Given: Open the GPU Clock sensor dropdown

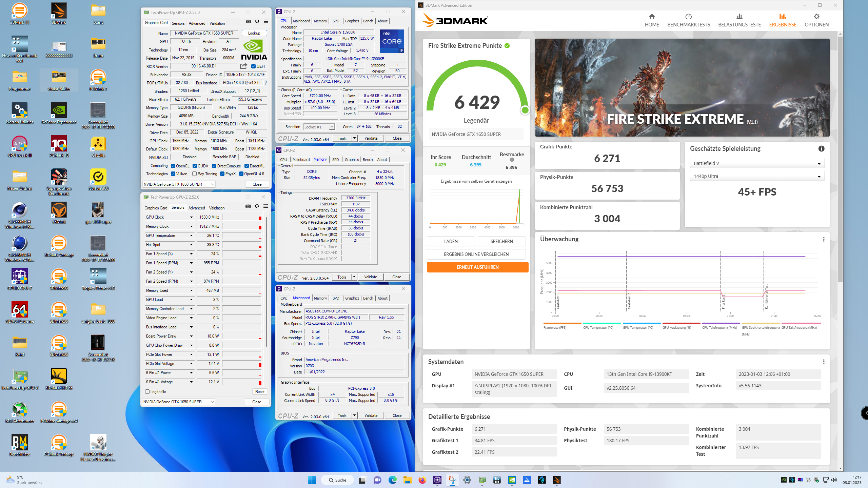Looking at the screenshot, I should (x=191, y=217).
